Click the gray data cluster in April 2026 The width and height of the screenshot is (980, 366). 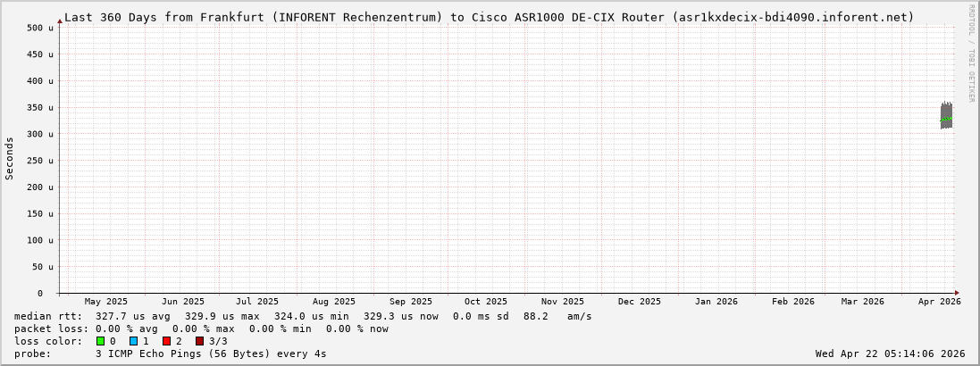pos(946,116)
